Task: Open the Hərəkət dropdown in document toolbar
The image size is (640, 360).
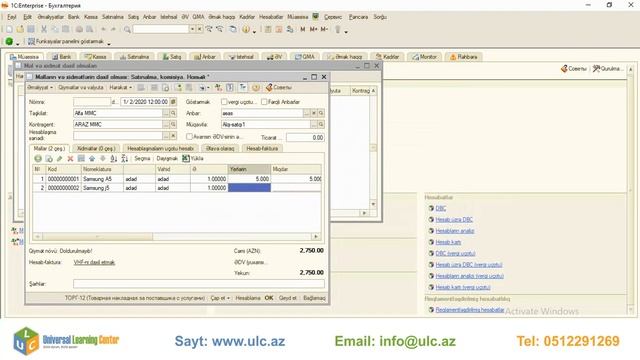Action: click(120, 87)
